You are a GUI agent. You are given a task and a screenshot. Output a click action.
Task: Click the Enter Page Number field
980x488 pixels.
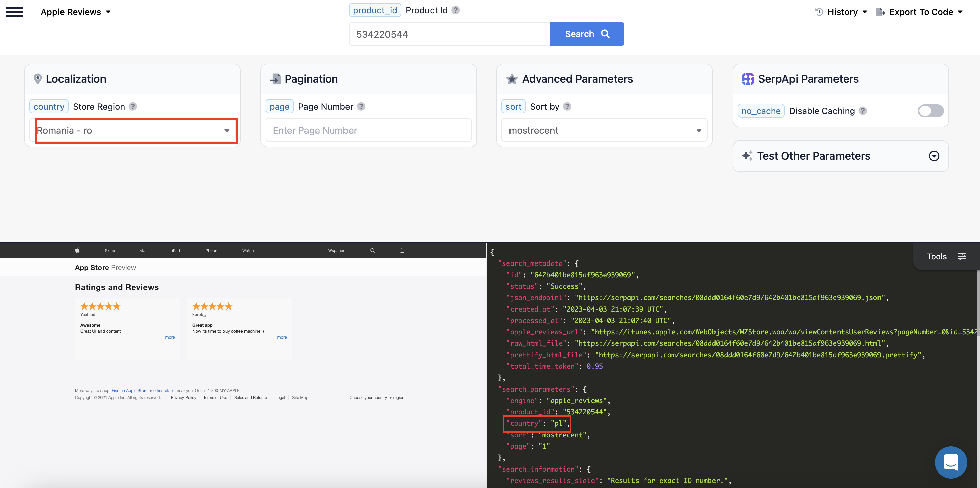368,130
